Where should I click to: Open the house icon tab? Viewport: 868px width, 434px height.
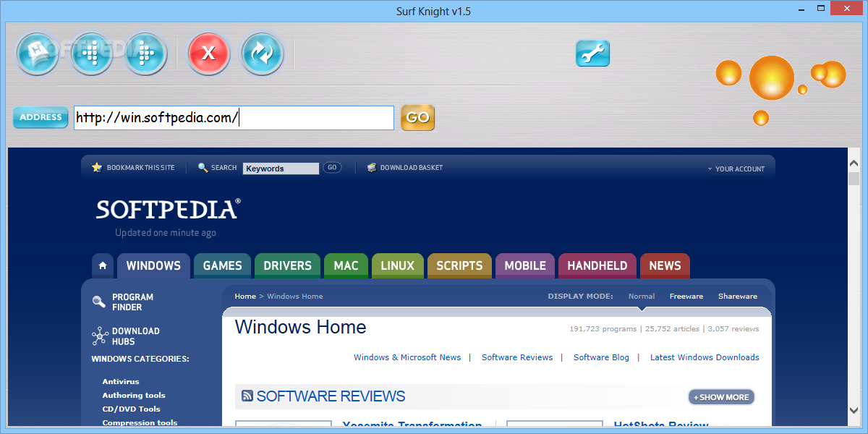(x=103, y=265)
